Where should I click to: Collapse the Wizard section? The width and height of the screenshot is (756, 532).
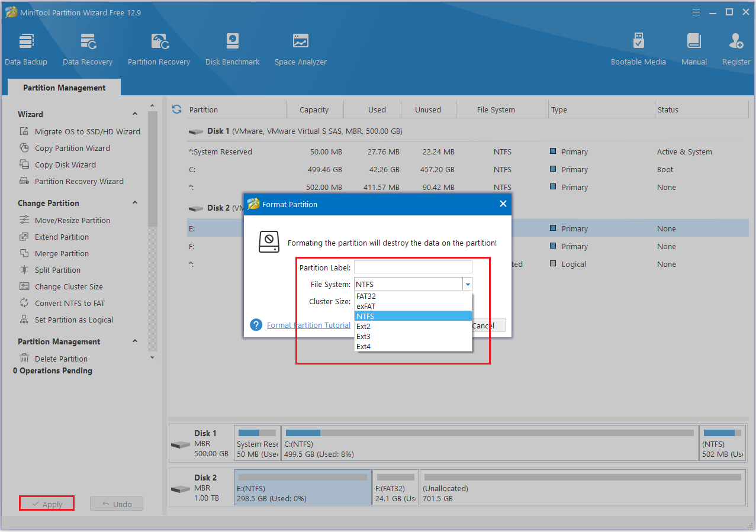pos(135,114)
